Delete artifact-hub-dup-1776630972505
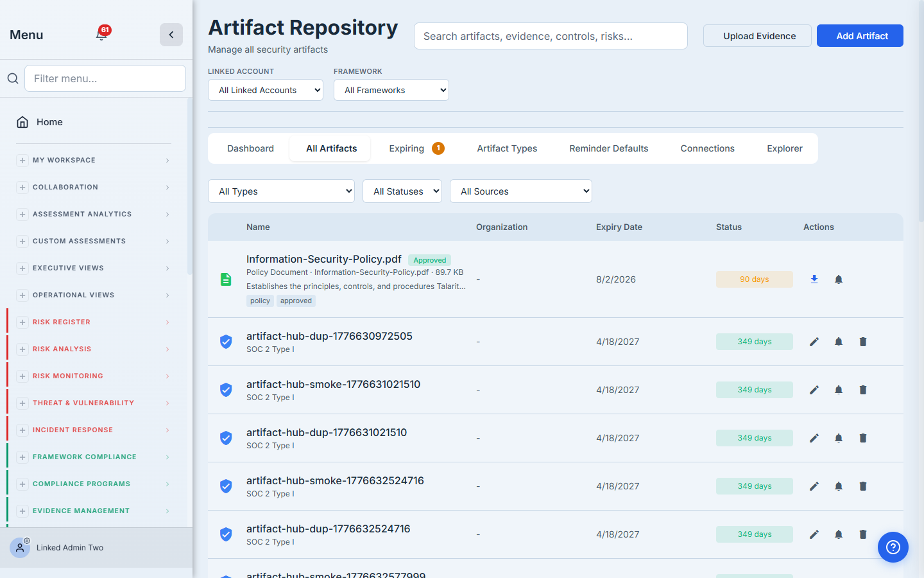Image resolution: width=924 pixels, height=578 pixels. click(x=863, y=342)
